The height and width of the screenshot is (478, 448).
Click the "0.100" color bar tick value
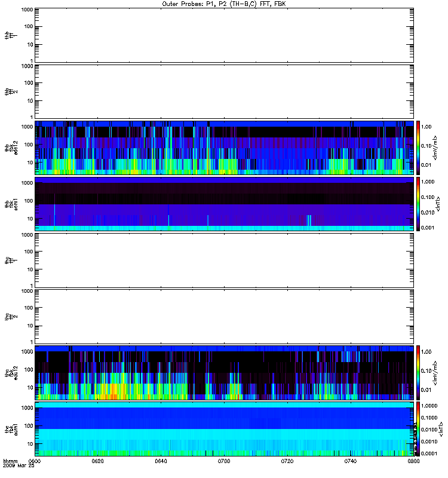tap(428, 197)
